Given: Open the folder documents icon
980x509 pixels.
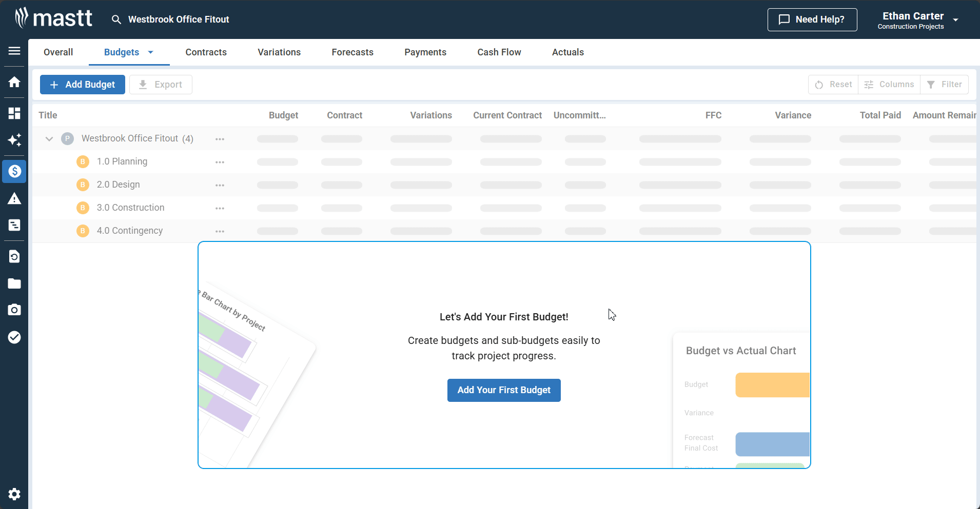Looking at the screenshot, I should click(x=14, y=283).
